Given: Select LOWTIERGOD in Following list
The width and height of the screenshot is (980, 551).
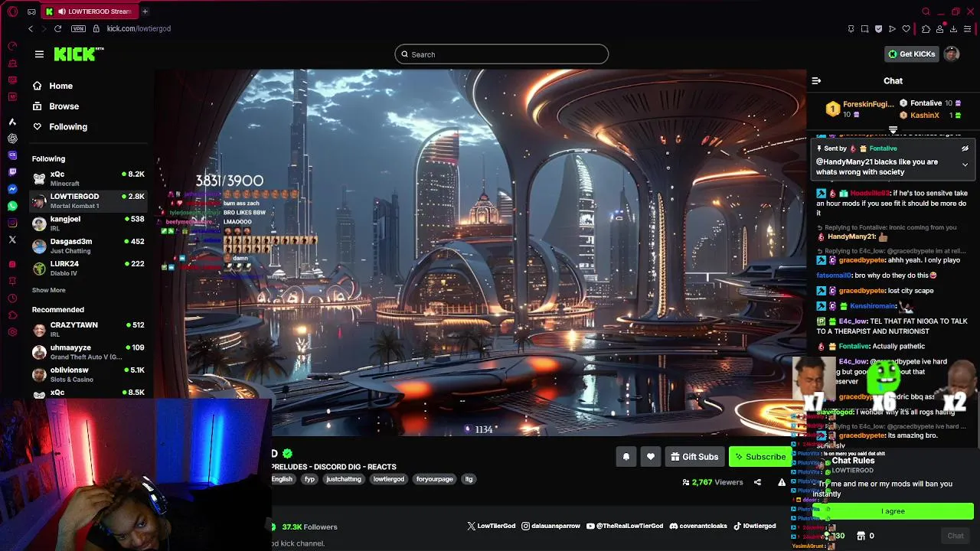Looking at the screenshot, I should [x=88, y=201].
